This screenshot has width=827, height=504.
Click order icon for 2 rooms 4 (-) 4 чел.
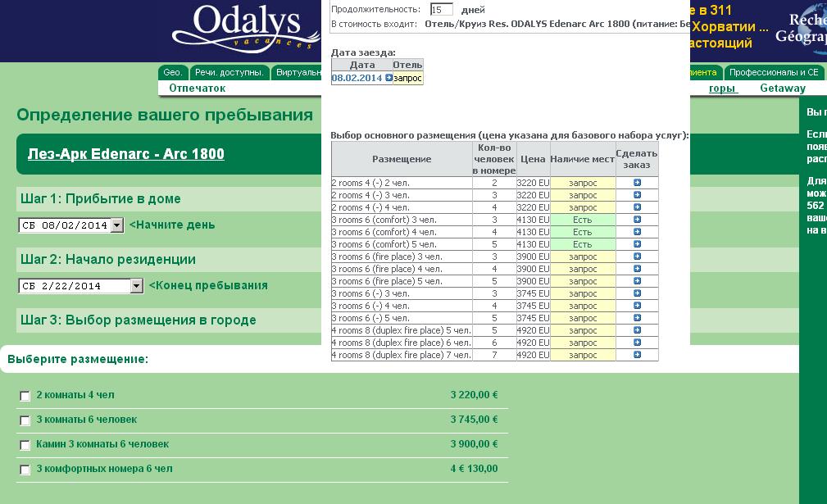click(x=637, y=207)
